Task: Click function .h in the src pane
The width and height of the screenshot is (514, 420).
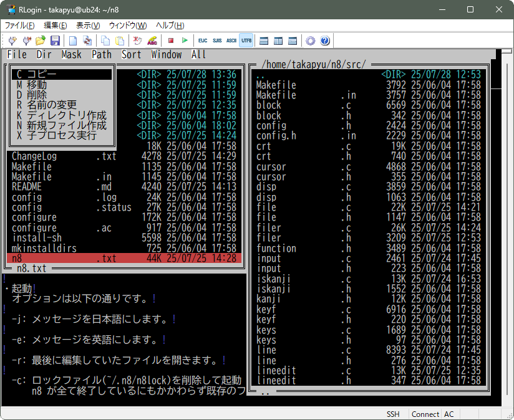Action: tap(369, 249)
